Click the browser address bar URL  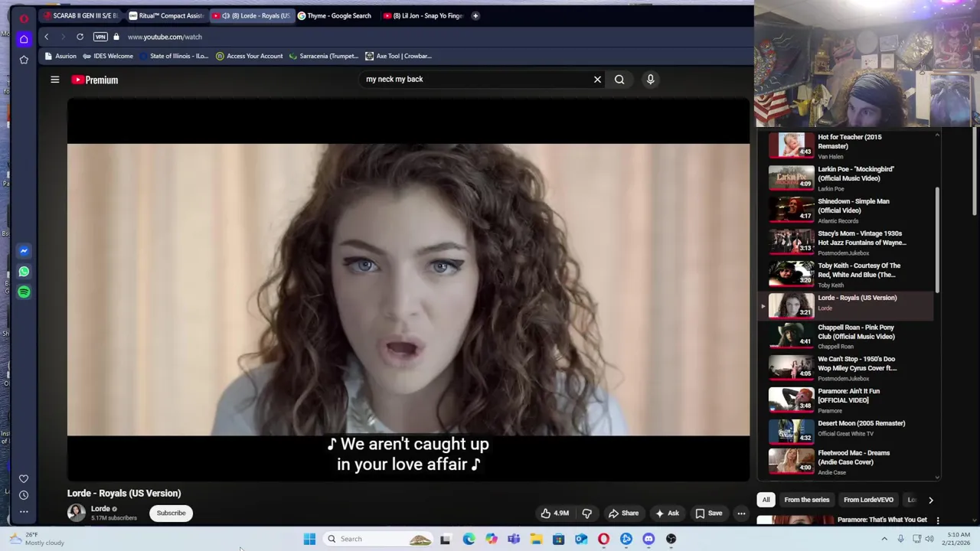(x=165, y=37)
